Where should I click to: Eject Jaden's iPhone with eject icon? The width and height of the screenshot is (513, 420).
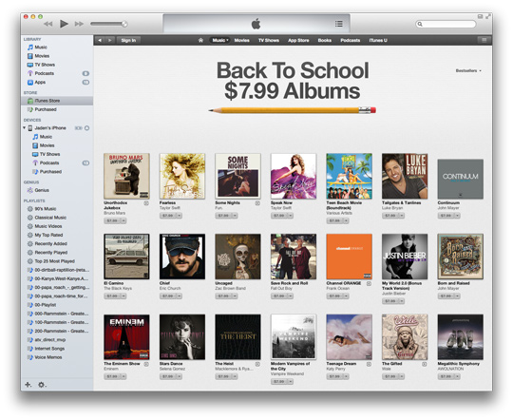click(87, 128)
